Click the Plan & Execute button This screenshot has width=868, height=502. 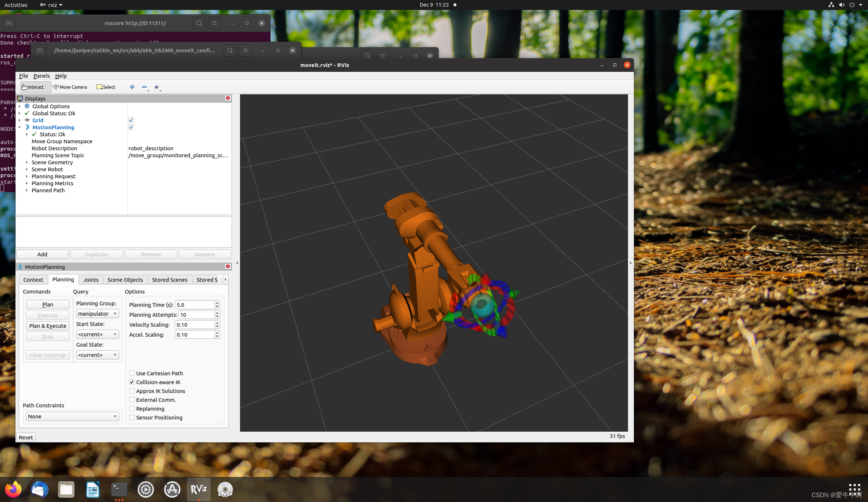coord(48,326)
